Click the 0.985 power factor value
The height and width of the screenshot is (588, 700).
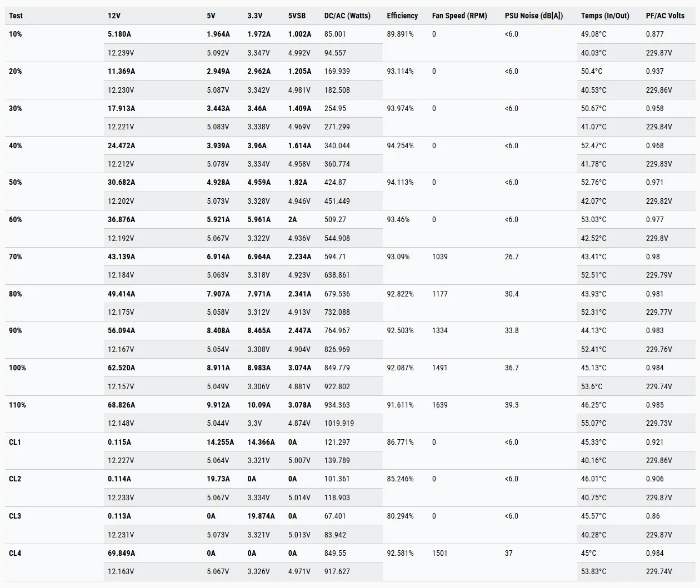[x=654, y=405]
